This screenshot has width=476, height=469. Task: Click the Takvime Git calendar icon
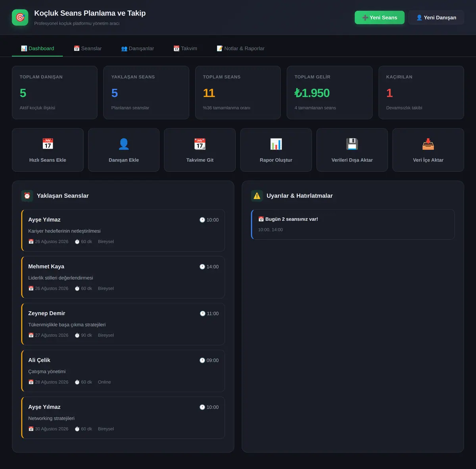(x=200, y=144)
